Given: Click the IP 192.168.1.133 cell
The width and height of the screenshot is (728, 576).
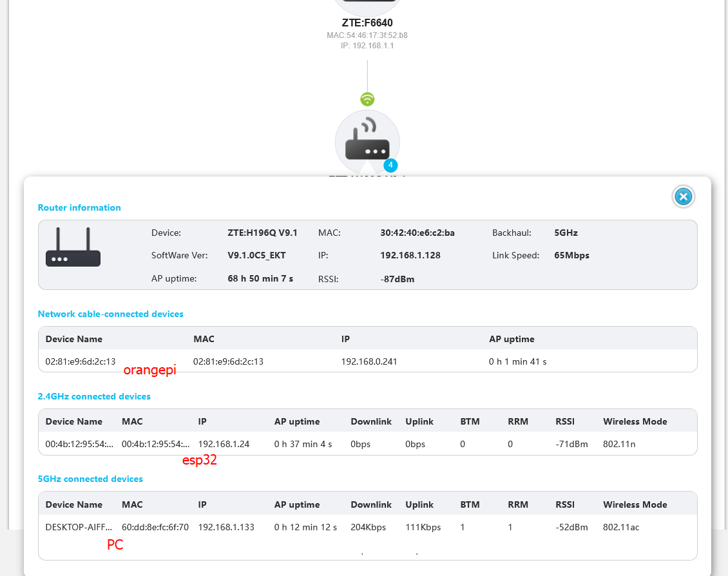Looking at the screenshot, I should tap(226, 527).
